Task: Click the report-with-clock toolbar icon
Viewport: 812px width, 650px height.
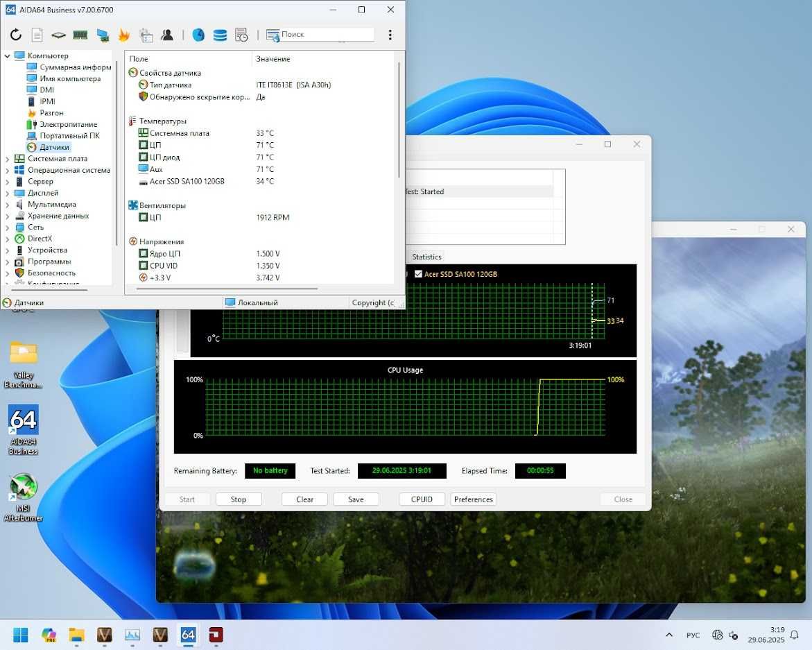Action: [x=241, y=35]
